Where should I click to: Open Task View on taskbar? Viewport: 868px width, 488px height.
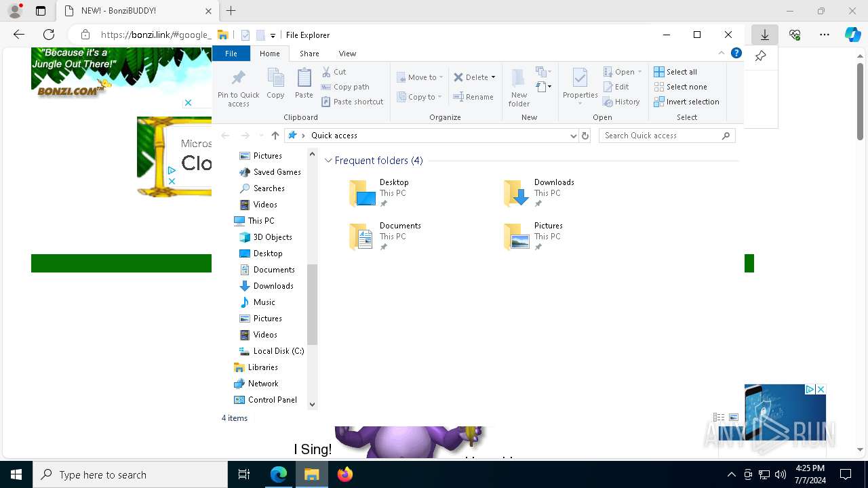(x=244, y=474)
